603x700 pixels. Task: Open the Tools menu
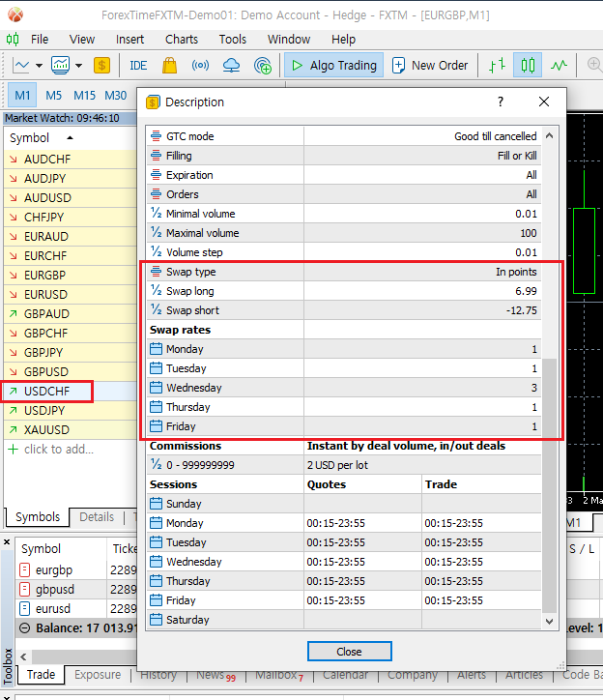pos(233,40)
